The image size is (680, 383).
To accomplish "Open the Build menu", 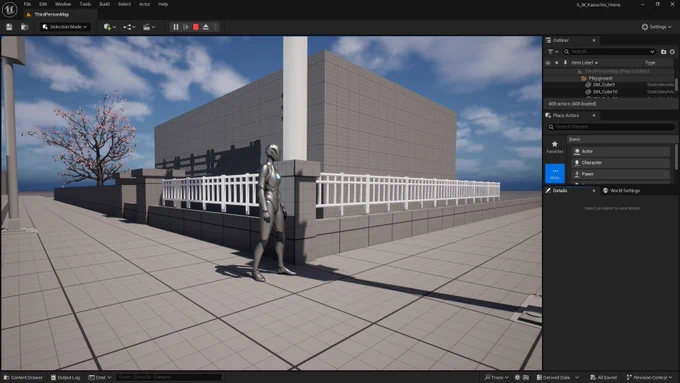I will point(105,4).
